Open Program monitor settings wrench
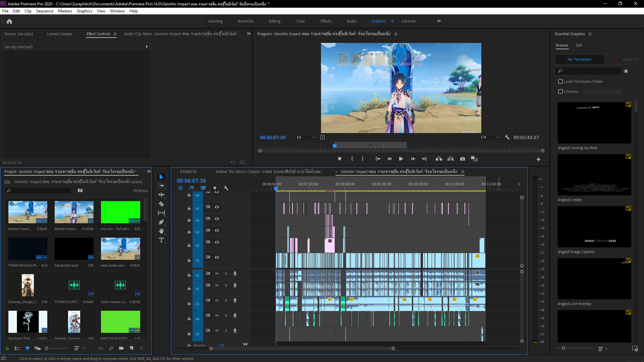This screenshot has height=362, width=644. [507, 137]
